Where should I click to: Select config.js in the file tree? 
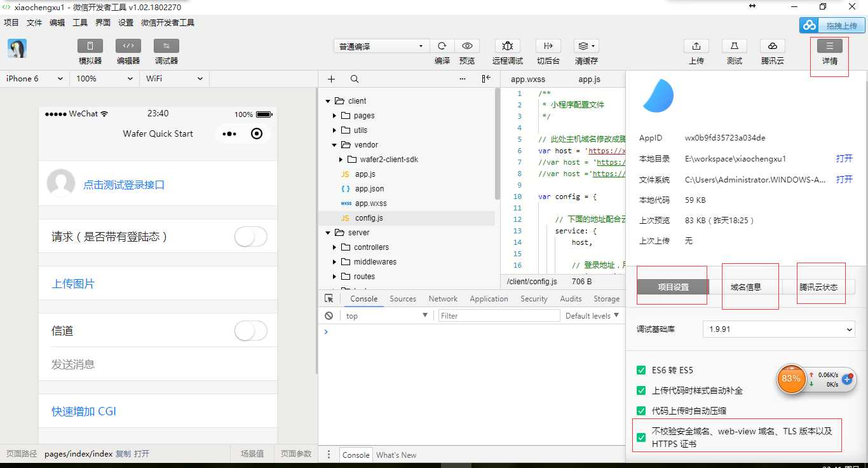pyautogui.click(x=369, y=218)
